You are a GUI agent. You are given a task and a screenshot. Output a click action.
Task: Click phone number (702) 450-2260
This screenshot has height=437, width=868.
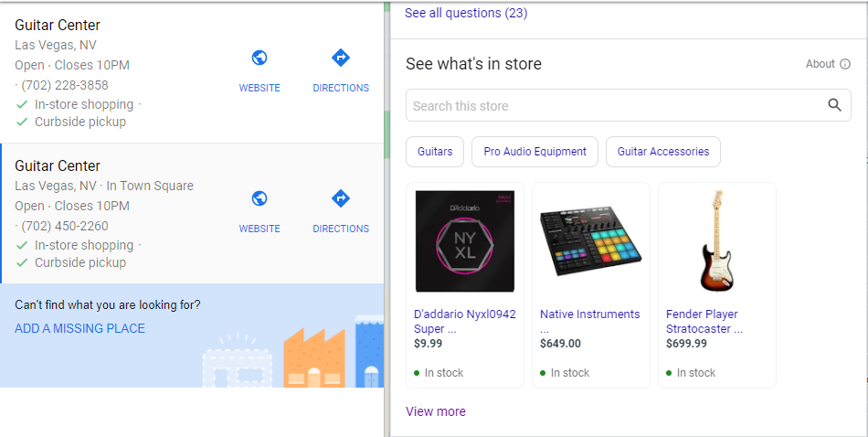pyautogui.click(x=65, y=226)
